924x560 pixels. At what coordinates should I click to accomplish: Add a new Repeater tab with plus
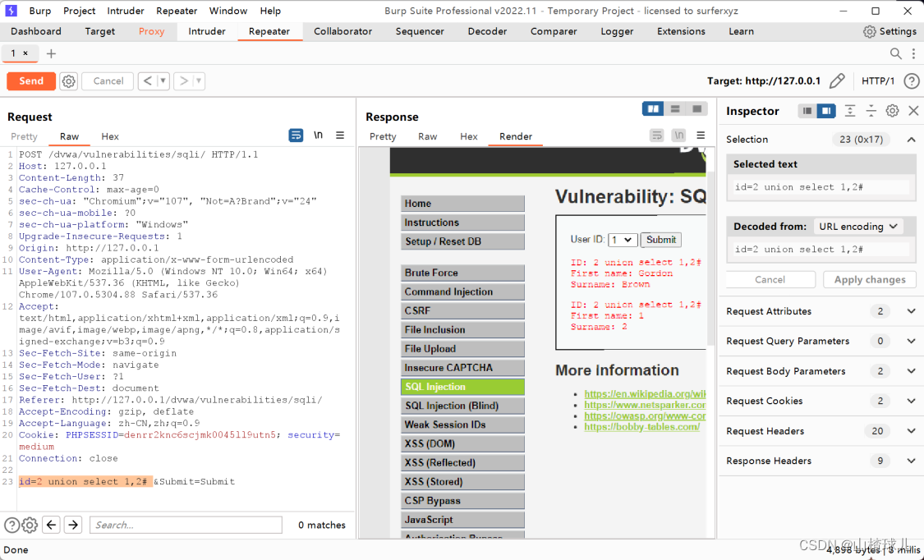click(51, 53)
